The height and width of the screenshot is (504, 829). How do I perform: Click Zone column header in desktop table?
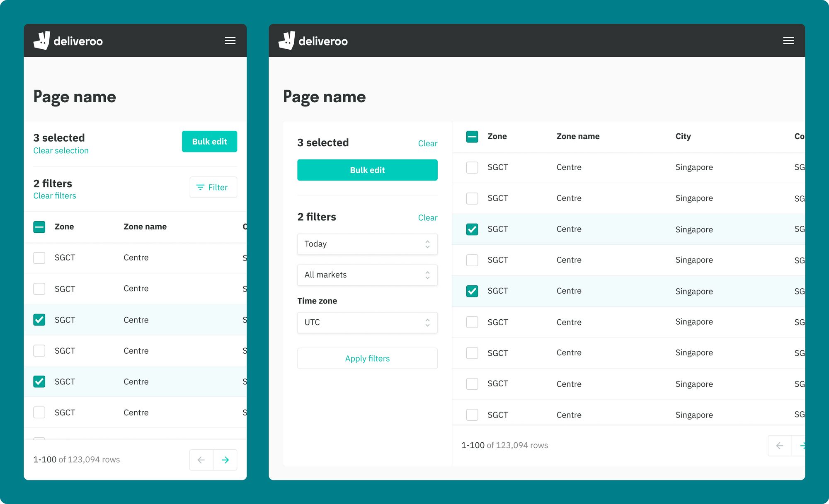[497, 136]
